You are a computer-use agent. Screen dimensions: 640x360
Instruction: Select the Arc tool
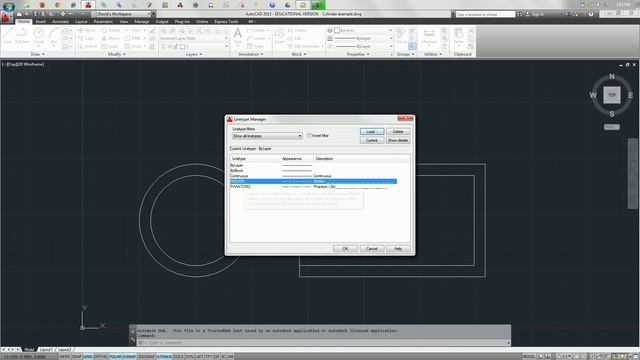(x=53, y=36)
